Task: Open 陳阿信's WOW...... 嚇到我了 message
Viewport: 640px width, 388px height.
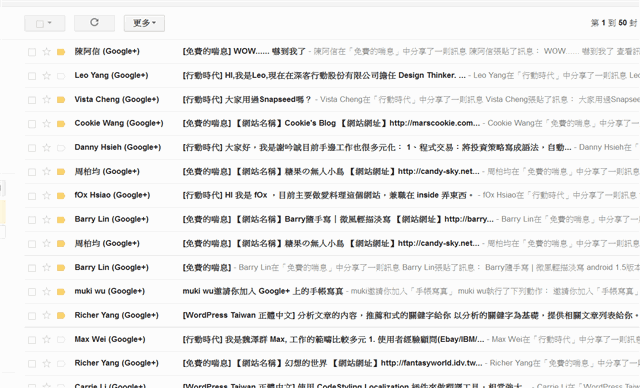Action: click(244, 51)
